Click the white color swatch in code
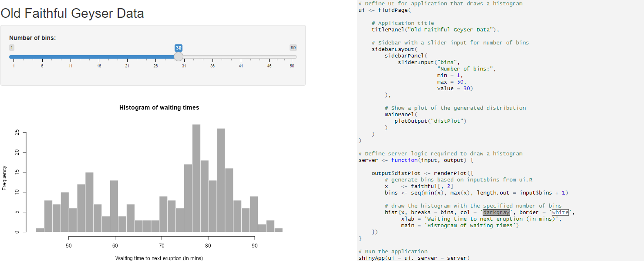 click(x=560, y=212)
